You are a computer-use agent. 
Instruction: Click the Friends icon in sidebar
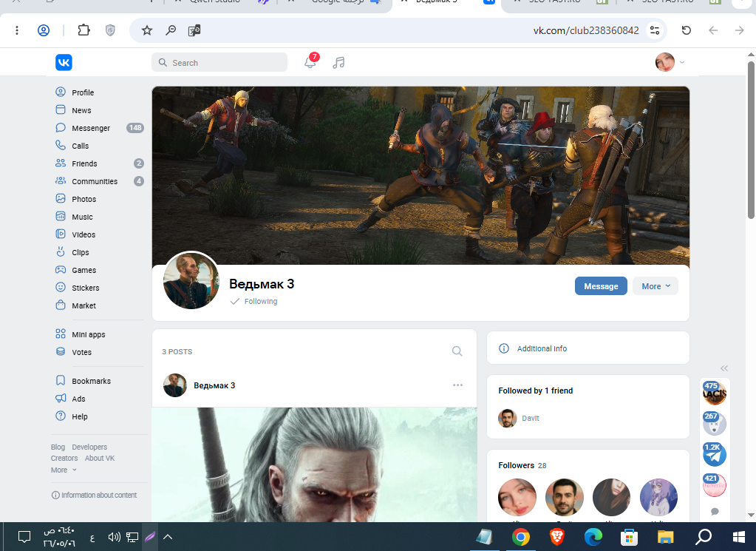point(61,163)
